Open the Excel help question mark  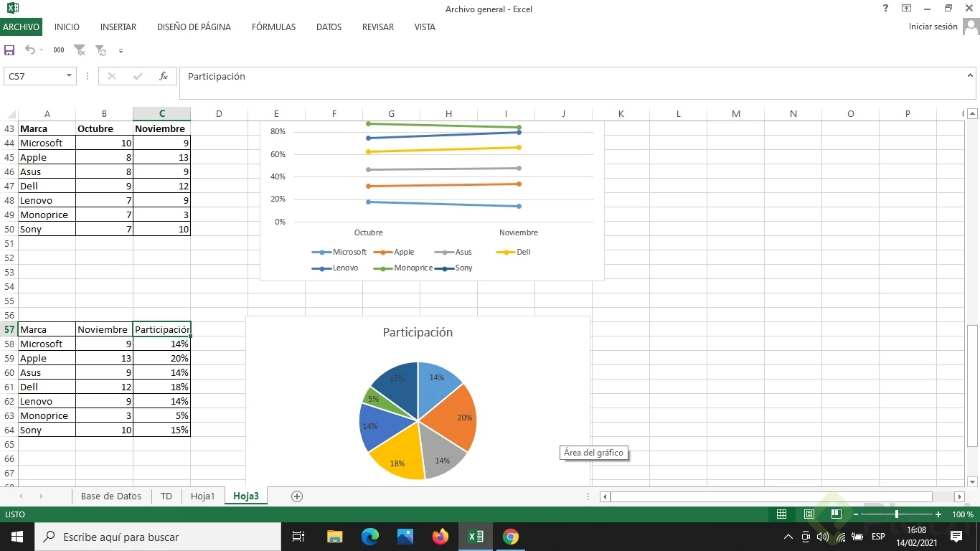pos(885,9)
